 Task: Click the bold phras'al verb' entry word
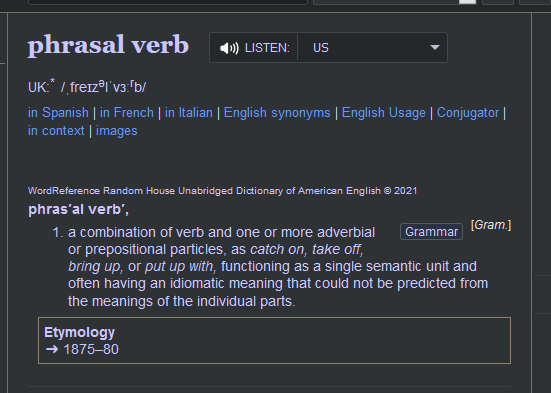tap(78, 210)
